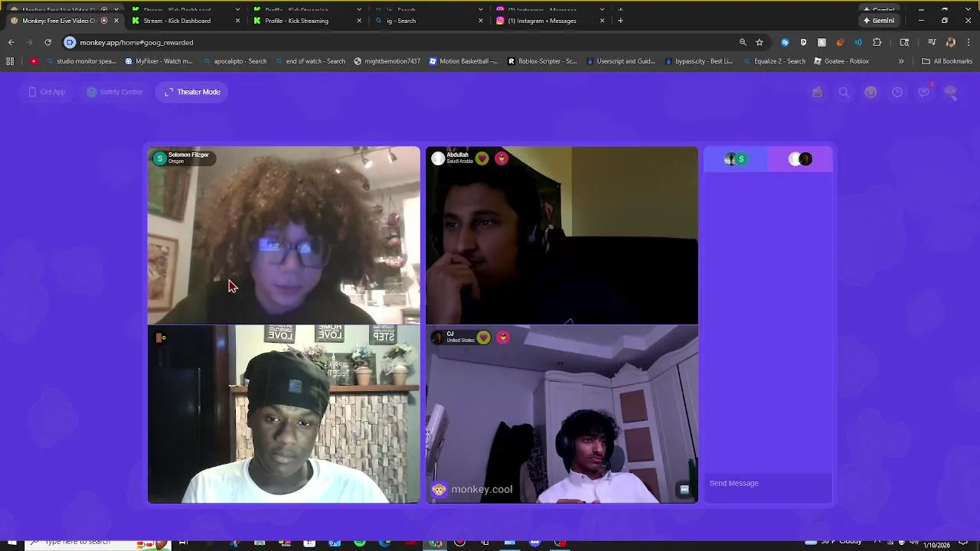Click the monkey.app address bar
This screenshot has height=551, width=980.
(406, 42)
